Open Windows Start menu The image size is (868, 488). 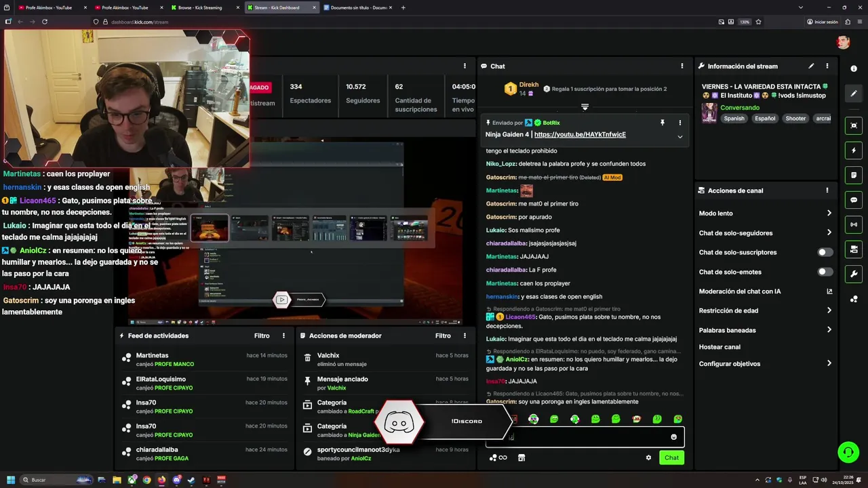pyautogui.click(x=10, y=480)
